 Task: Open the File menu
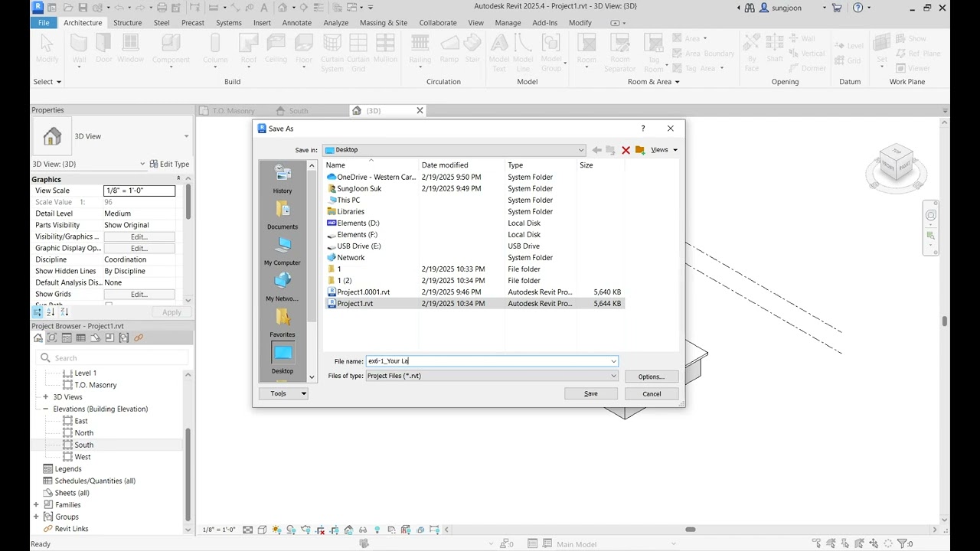click(44, 23)
